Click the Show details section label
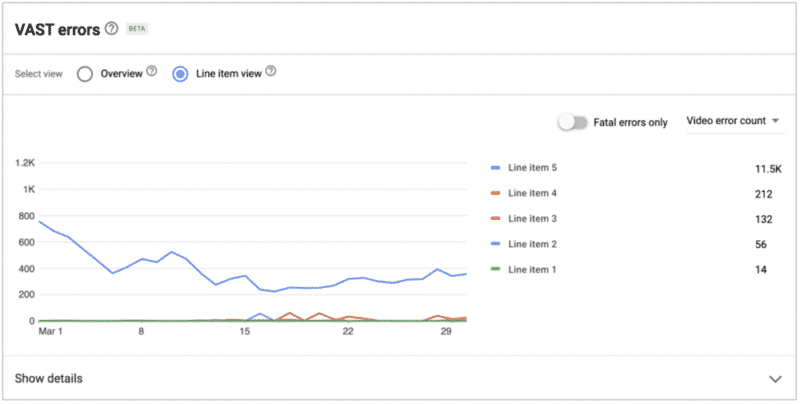 [49, 379]
